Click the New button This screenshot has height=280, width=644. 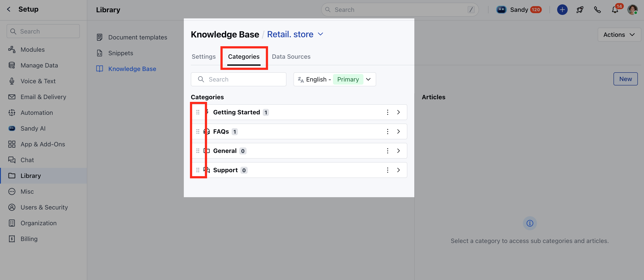[x=625, y=79]
